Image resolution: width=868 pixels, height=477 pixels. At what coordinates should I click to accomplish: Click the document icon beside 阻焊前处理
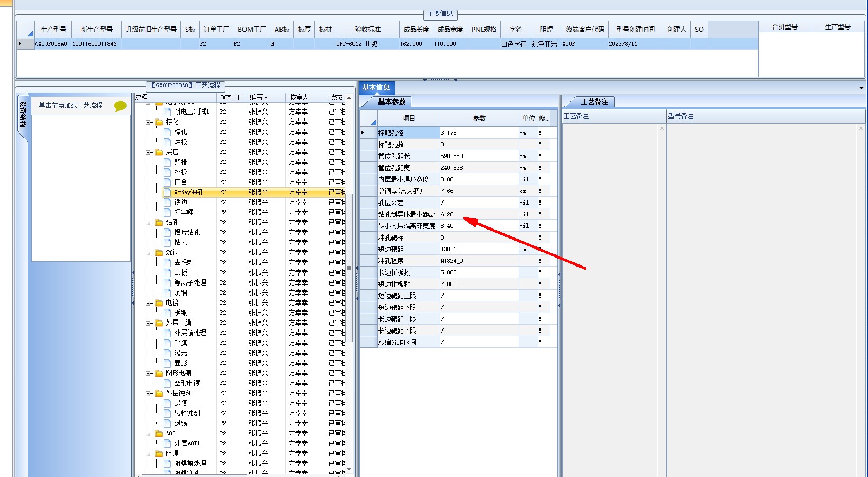(167, 463)
